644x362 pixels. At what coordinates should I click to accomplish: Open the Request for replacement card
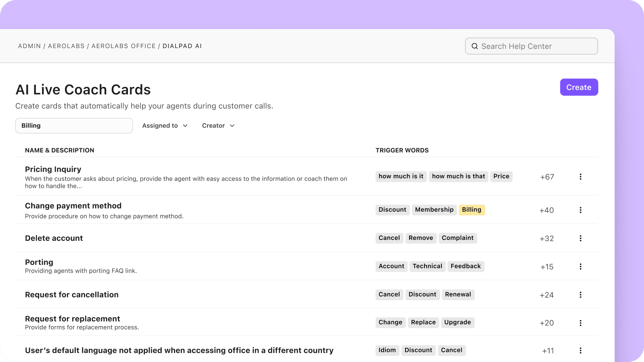coord(73,319)
